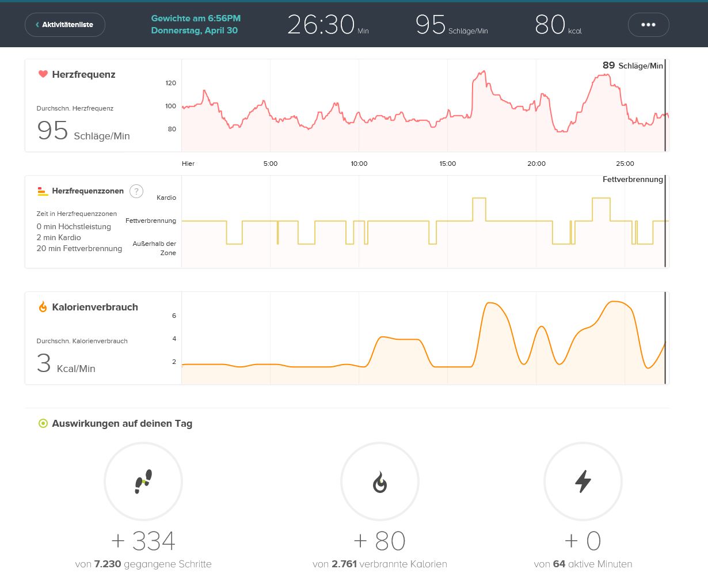Image resolution: width=708 pixels, height=588 pixels.
Task: Select the lightning bolt active minutes circle
Action: [583, 481]
